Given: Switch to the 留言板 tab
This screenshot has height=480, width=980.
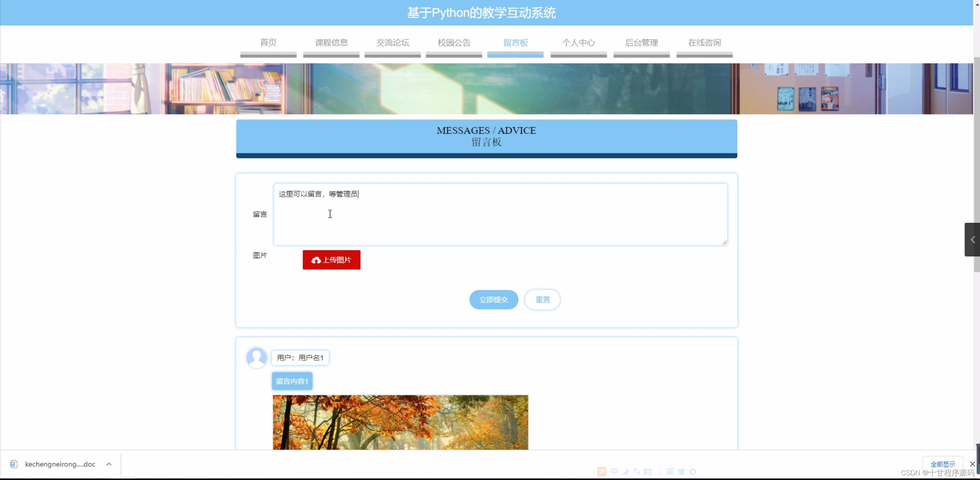Looking at the screenshot, I should 515,43.
